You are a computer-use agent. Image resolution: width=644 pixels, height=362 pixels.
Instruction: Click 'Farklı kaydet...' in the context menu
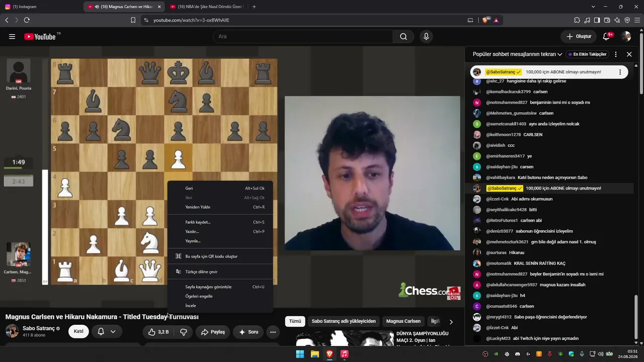coord(220,222)
